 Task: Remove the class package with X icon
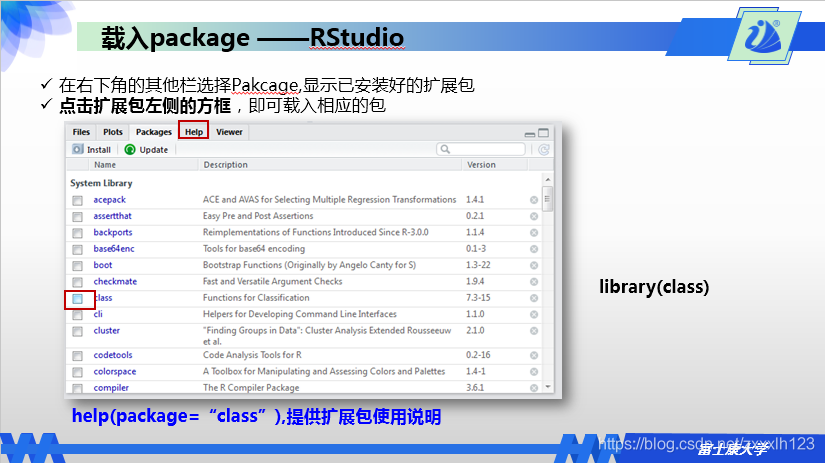[534, 298]
